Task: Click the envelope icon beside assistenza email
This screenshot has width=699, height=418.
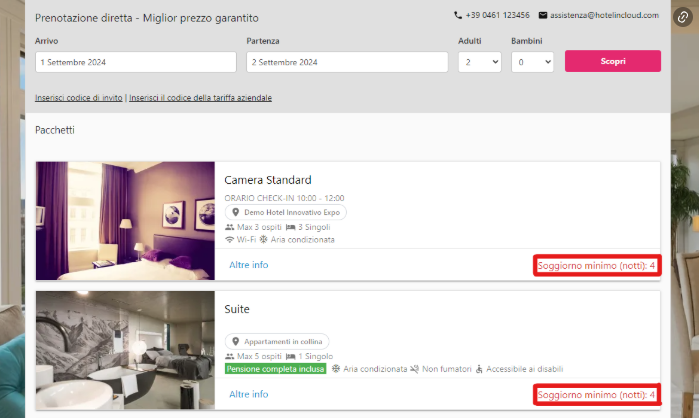Action: 543,16
